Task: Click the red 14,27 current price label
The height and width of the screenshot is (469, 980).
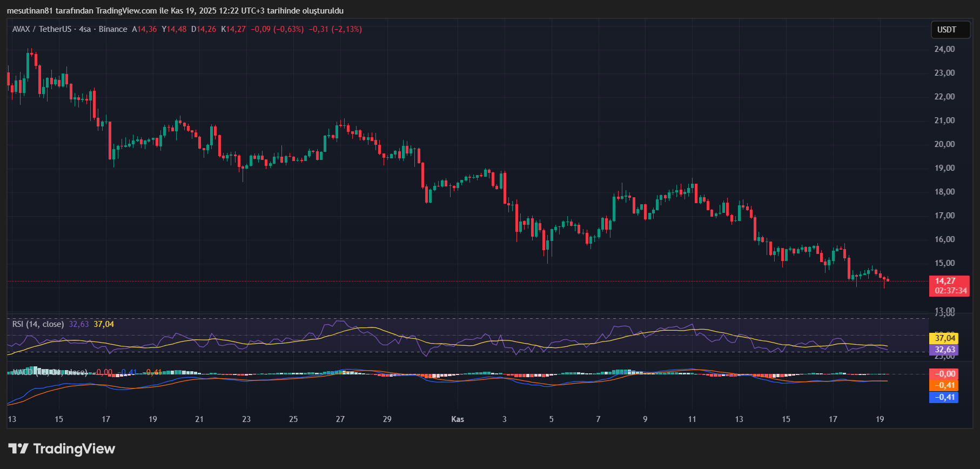Action: [945, 281]
